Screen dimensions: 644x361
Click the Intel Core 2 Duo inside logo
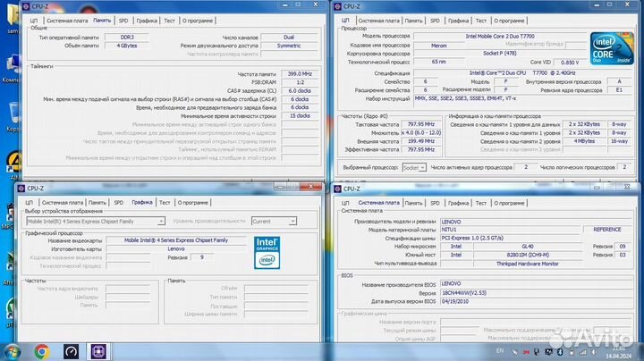[612, 48]
